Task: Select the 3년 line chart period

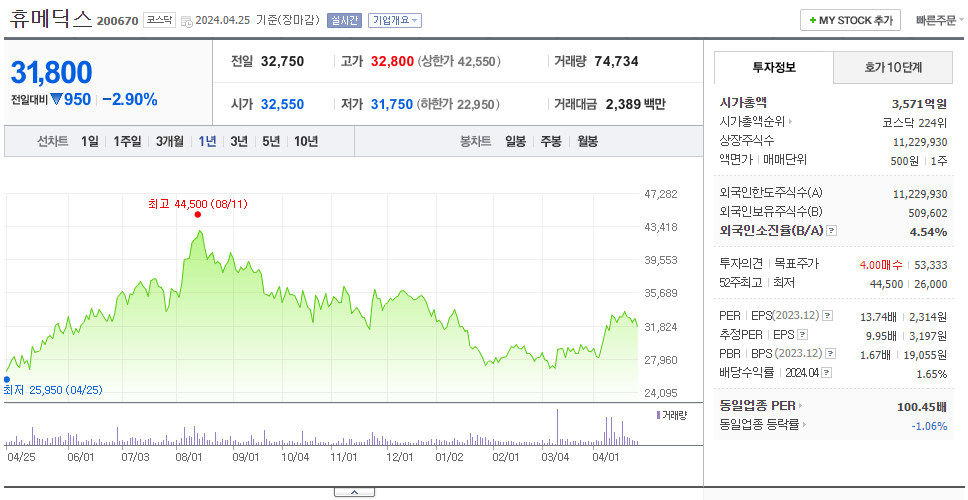Action: [x=239, y=141]
